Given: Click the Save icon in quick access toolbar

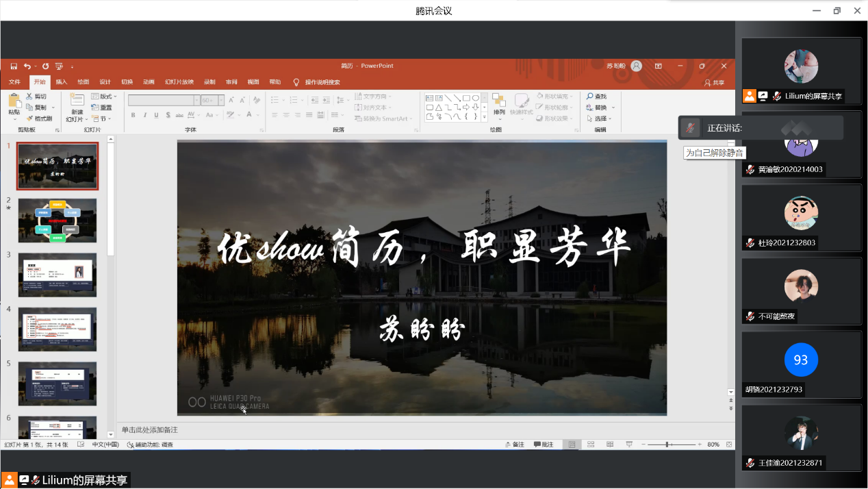Looking at the screenshot, I should click(14, 66).
